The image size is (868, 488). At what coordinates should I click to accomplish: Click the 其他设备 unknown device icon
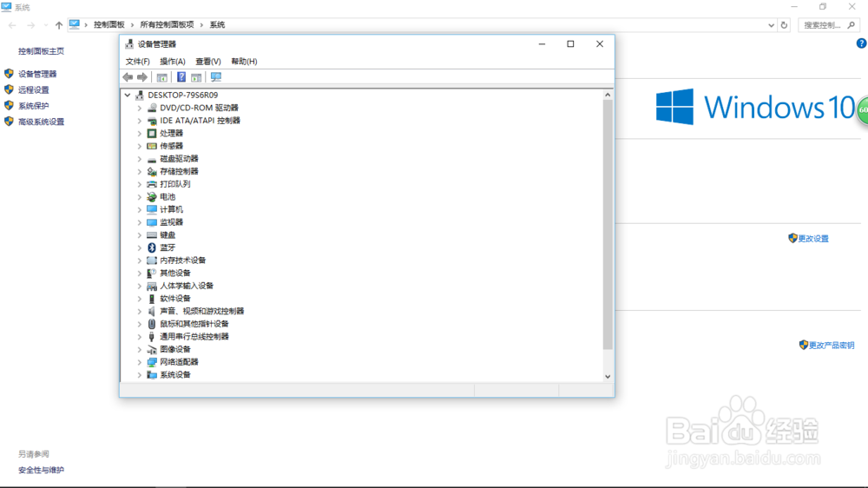pyautogui.click(x=152, y=273)
